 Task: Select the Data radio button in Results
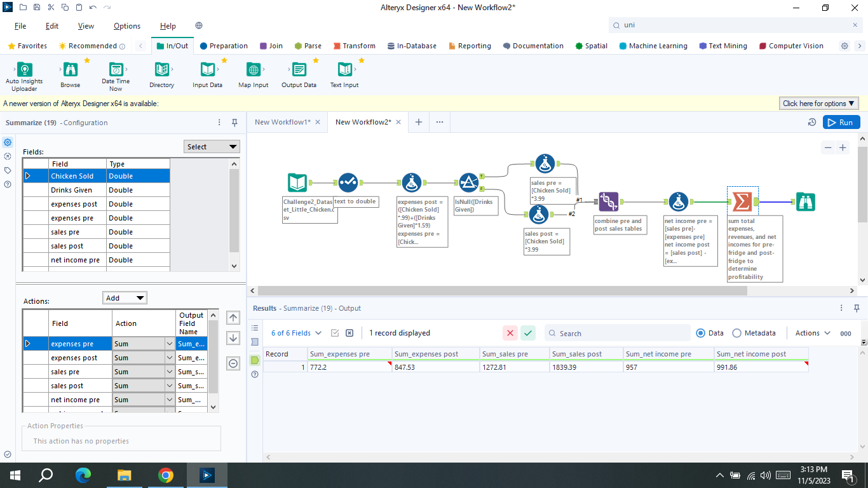pyautogui.click(x=701, y=333)
